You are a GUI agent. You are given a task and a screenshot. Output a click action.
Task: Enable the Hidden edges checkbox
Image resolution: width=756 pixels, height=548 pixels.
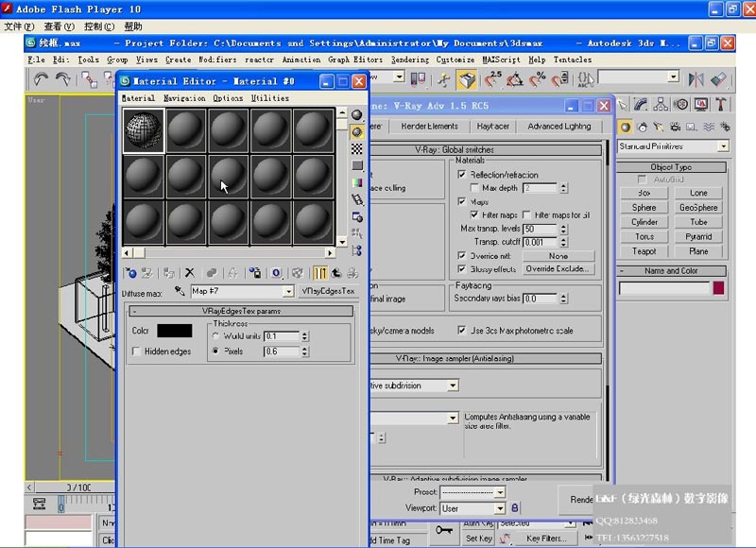(x=136, y=351)
